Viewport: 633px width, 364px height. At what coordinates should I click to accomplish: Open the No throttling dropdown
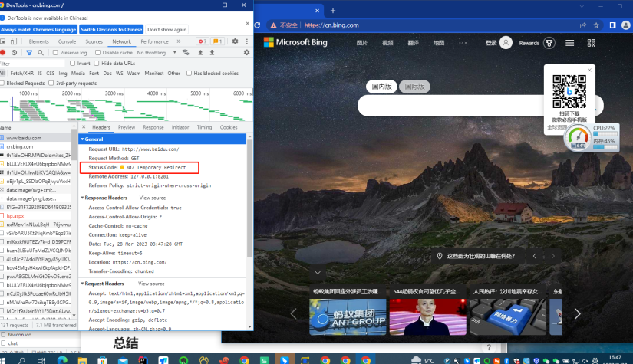click(x=157, y=52)
